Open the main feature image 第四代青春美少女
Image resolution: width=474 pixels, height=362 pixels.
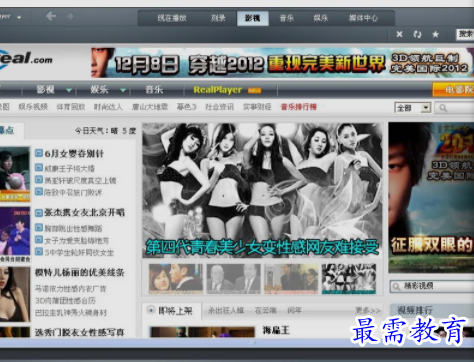click(x=262, y=190)
